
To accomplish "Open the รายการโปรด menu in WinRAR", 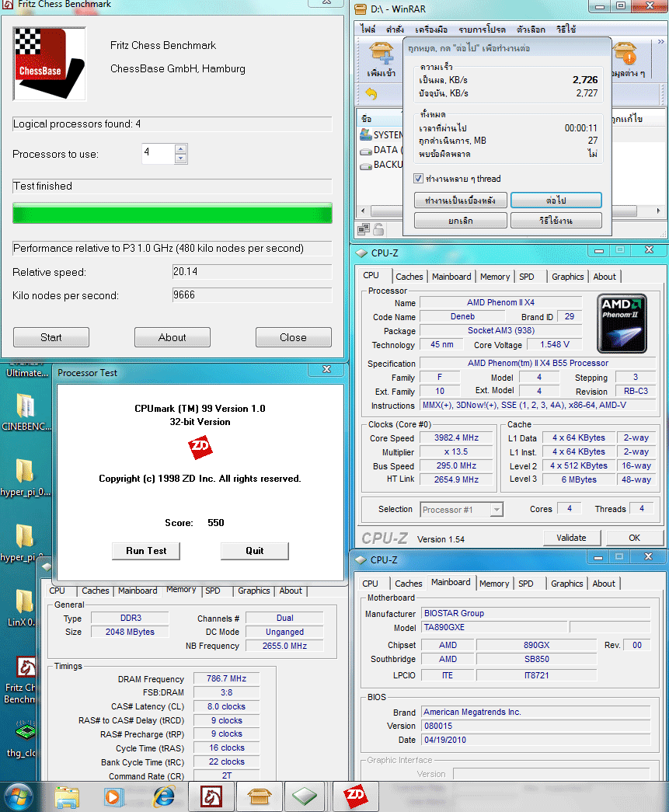I will [482, 29].
